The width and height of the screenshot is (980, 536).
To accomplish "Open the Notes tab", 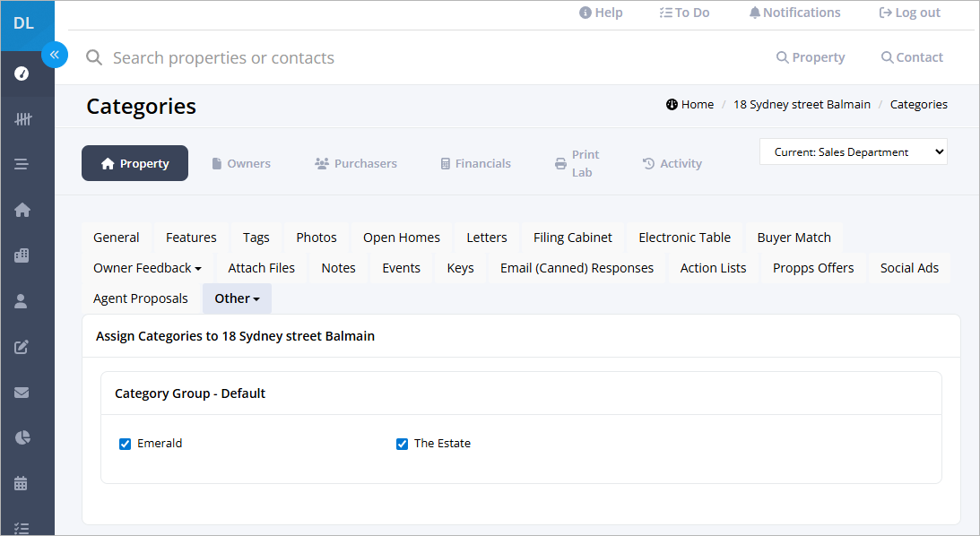I will (338, 268).
